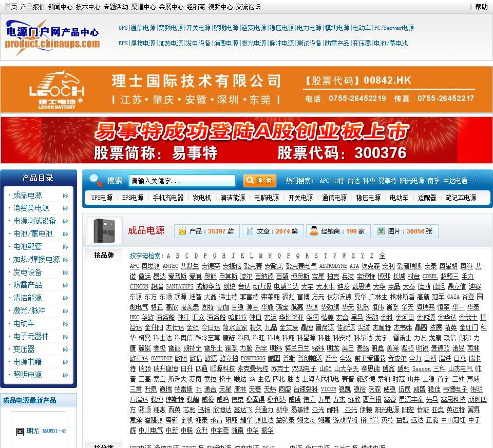Viewport: 493px width, 448px height.
Task: Click the person icon beside 经销商 count
Action: 314,231
